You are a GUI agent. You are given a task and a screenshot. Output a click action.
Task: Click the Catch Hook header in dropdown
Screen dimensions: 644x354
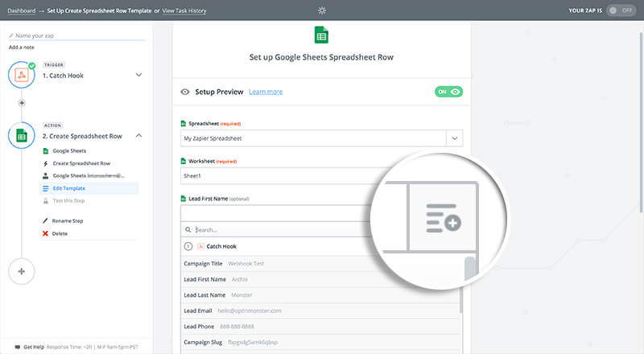click(x=221, y=246)
